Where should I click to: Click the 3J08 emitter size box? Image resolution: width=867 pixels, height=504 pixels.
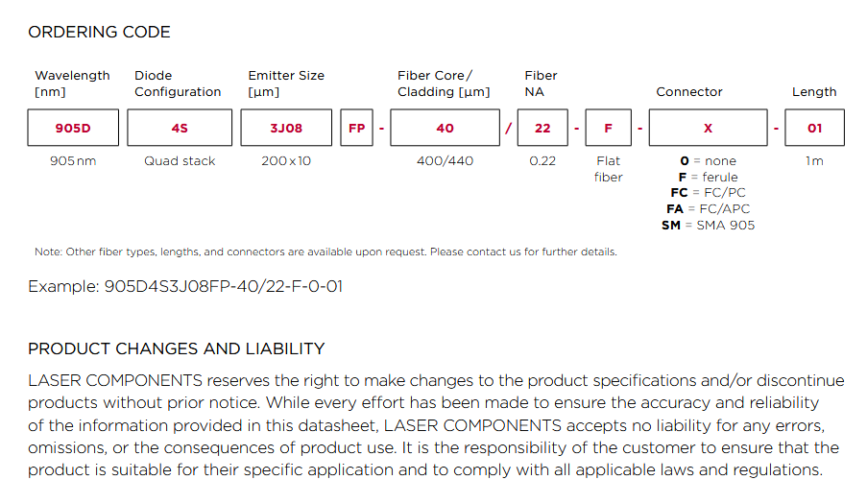(x=286, y=128)
